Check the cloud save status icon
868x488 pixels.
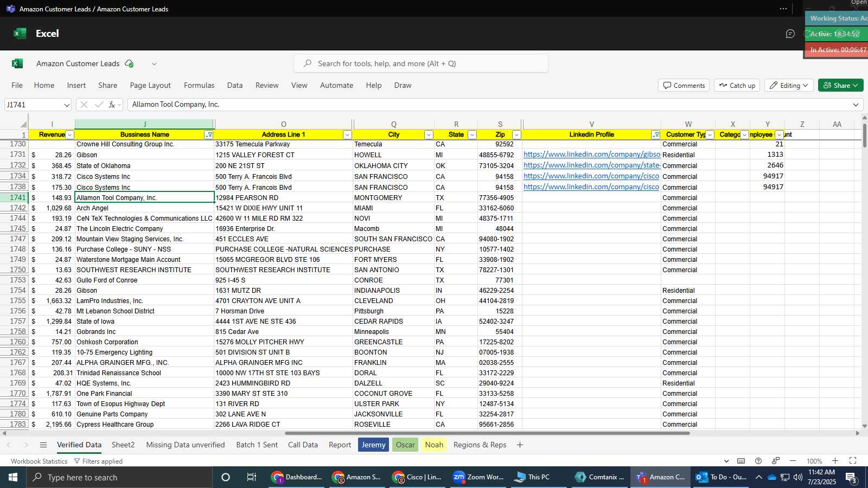click(129, 63)
